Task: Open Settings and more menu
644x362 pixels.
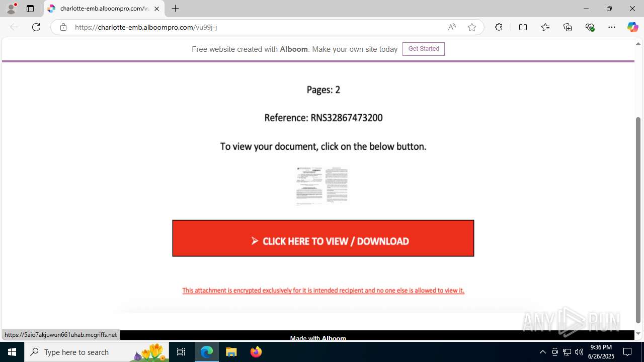Action: click(612, 27)
